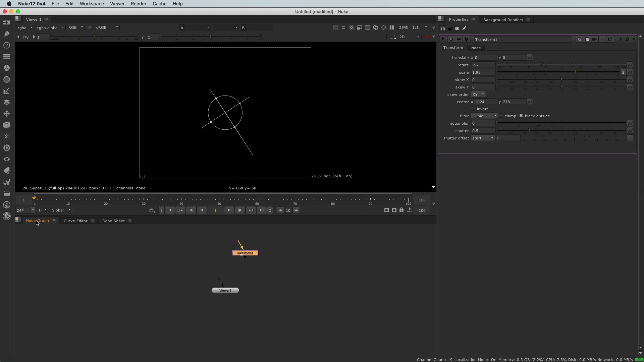
Task: Open the filter Cubic dropdown
Action: coord(484,116)
